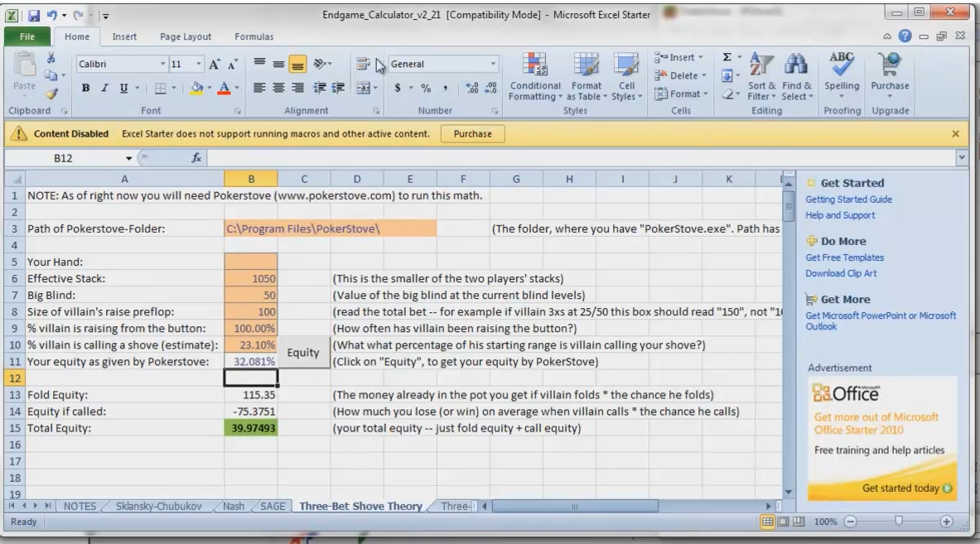Open the Get Free Templates link
The width and height of the screenshot is (980, 544).
pyautogui.click(x=844, y=258)
